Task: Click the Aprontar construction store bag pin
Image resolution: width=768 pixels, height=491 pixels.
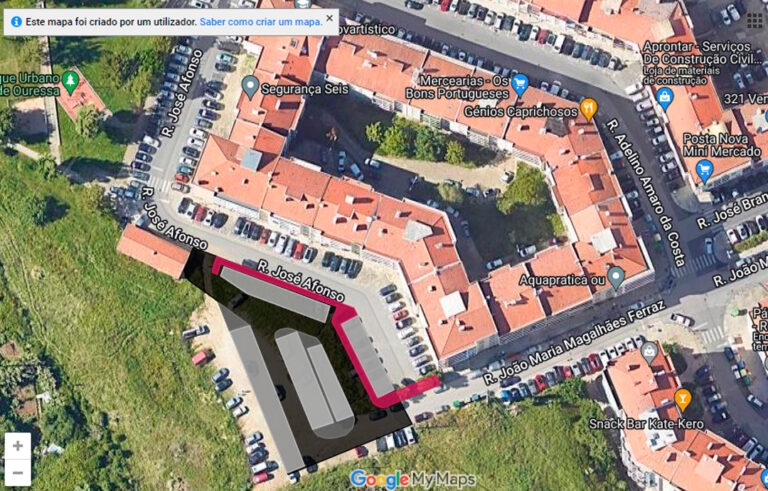Action: coord(665,99)
